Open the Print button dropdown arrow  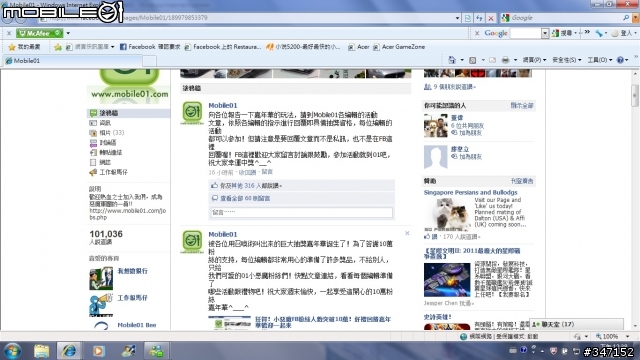[x=516, y=60]
